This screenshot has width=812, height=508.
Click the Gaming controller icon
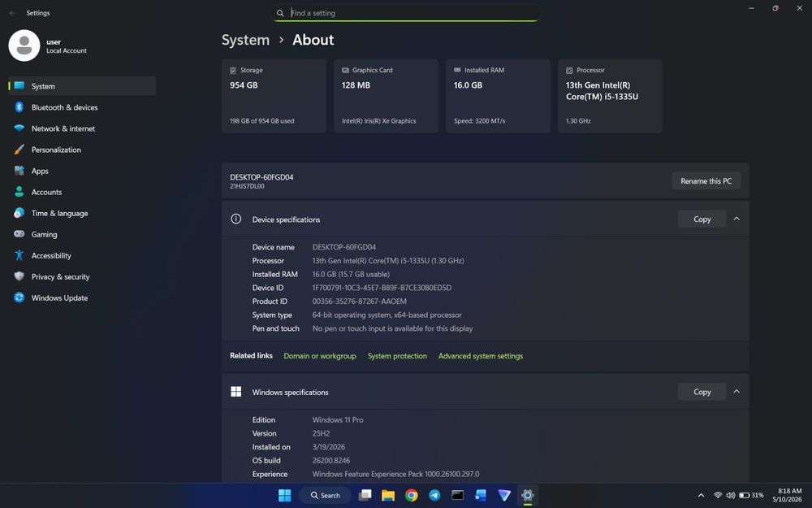[x=19, y=234]
